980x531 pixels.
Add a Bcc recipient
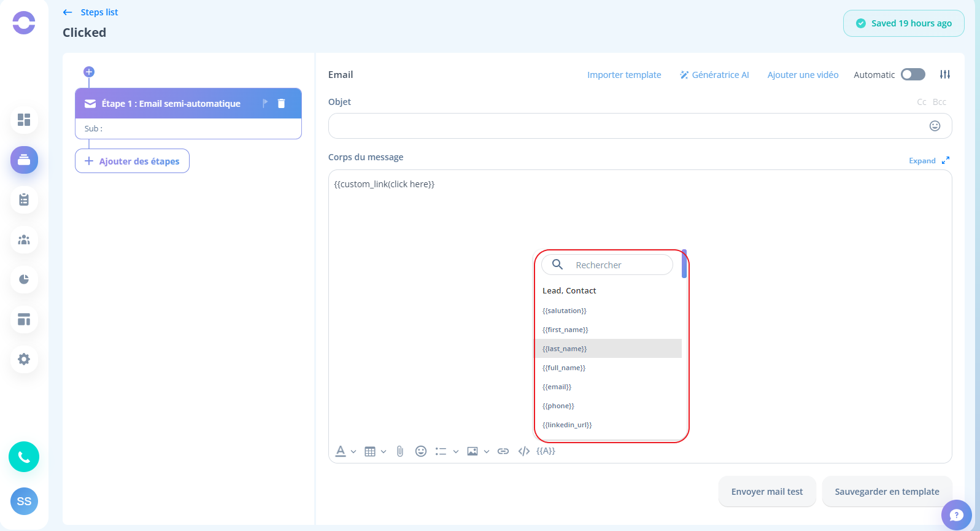(939, 102)
